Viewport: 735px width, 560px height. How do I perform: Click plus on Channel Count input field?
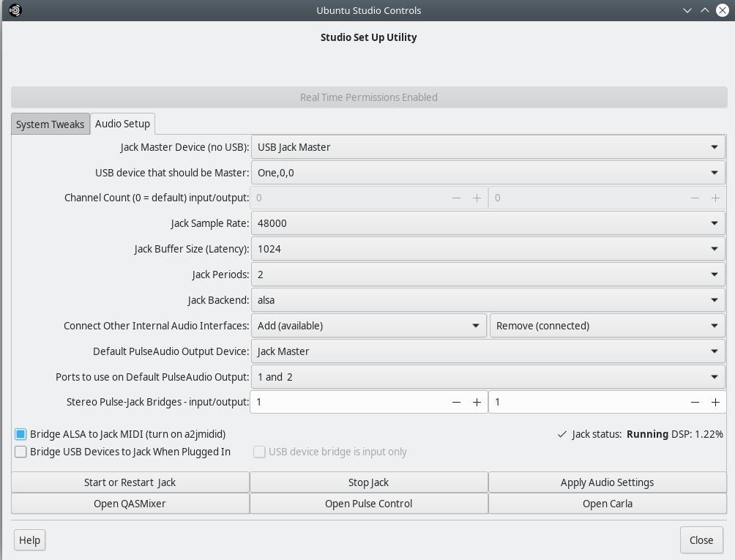[477, 198]
